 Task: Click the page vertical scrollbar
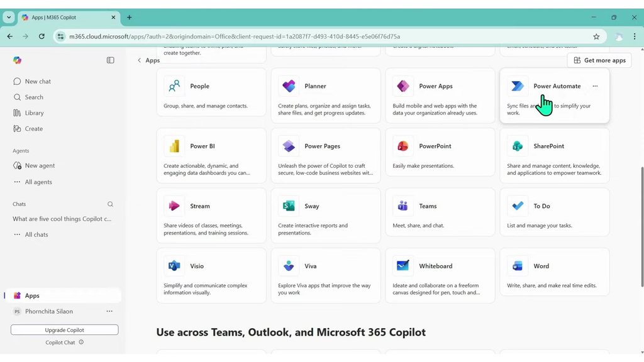point(641,227)
